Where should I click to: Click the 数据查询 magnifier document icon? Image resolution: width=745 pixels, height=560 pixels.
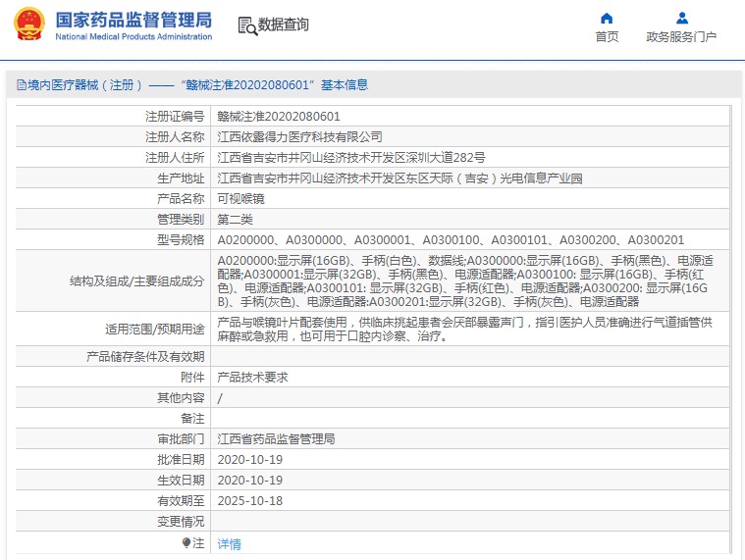click(246, 25)
